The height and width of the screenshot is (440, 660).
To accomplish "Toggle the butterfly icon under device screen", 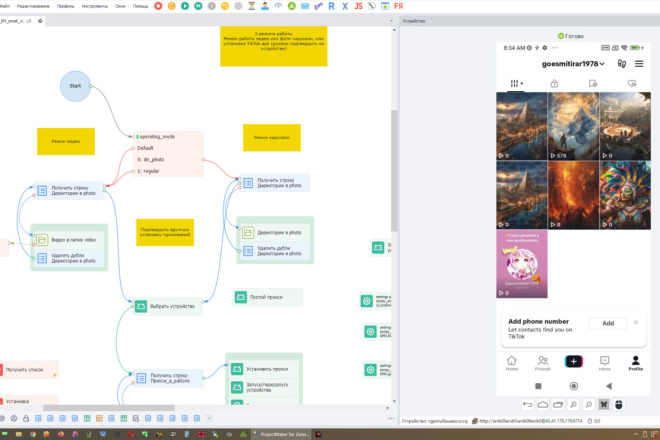I will pos(604,405).
